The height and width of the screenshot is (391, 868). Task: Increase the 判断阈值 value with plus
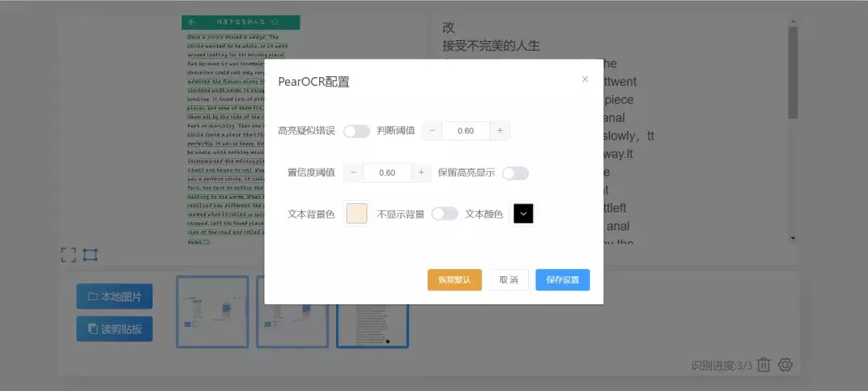tap(500, 131)
